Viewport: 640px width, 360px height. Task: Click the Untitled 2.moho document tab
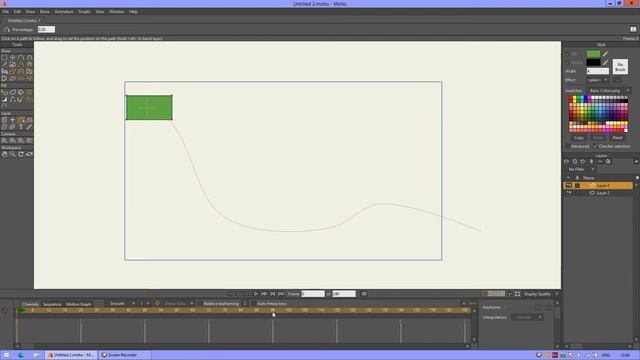[x=24, y=20]
